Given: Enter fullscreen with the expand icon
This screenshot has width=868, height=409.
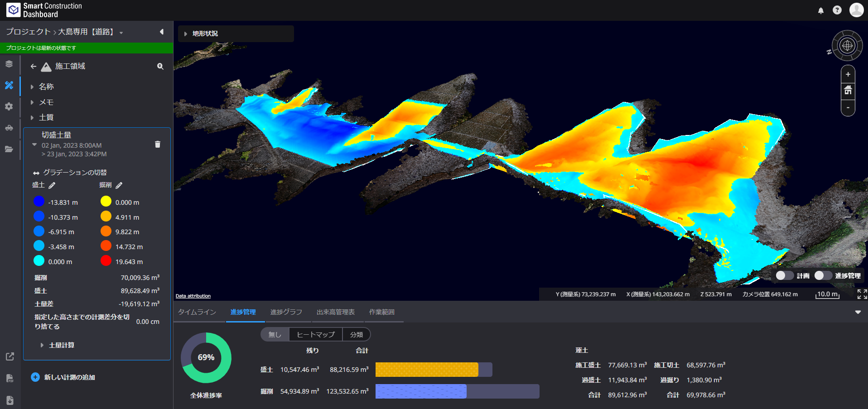Looking at the screenshot, I should pyautogui.click(x=862, y=294).
